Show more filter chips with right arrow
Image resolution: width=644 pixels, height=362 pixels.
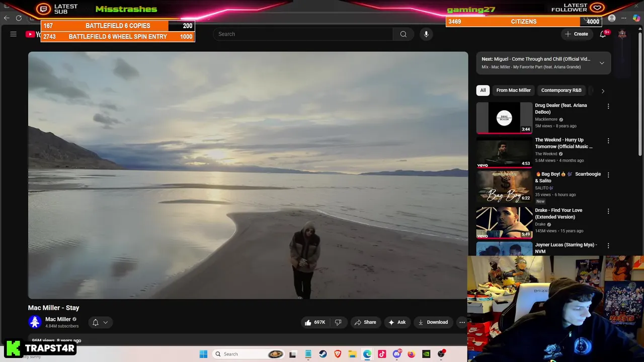click(x=603, y=91)
